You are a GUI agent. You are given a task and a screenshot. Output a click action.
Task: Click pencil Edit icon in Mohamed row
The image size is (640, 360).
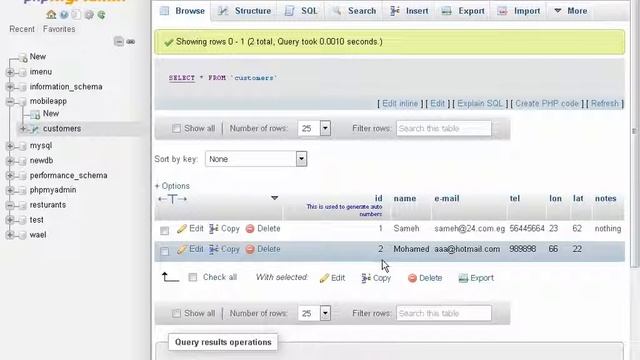[182, 249]
